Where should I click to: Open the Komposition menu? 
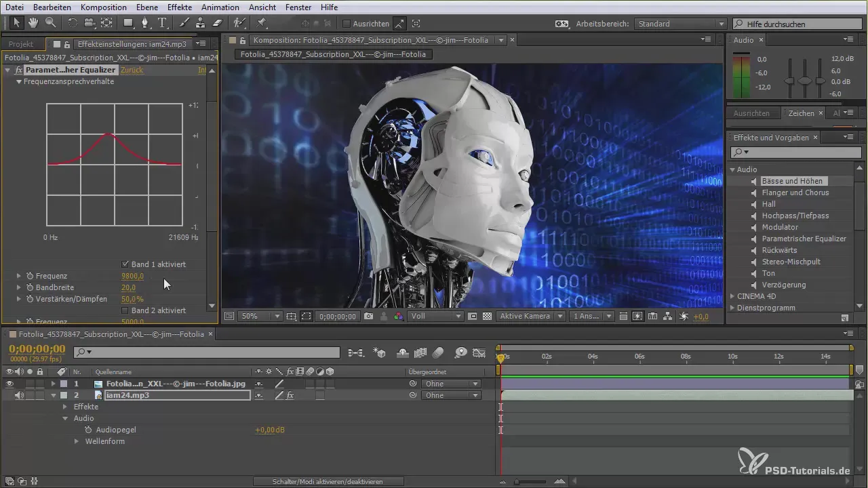pos(103,7)
